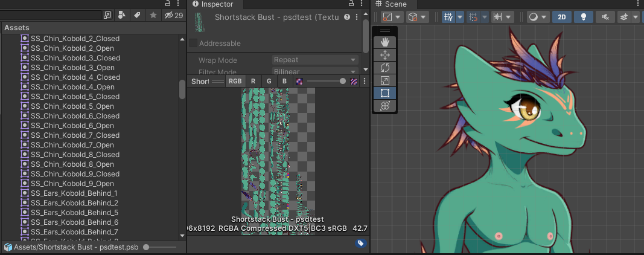Click the Search by Type icon
The width and height of the screenshot is (644, 255).
click(123, 15)
